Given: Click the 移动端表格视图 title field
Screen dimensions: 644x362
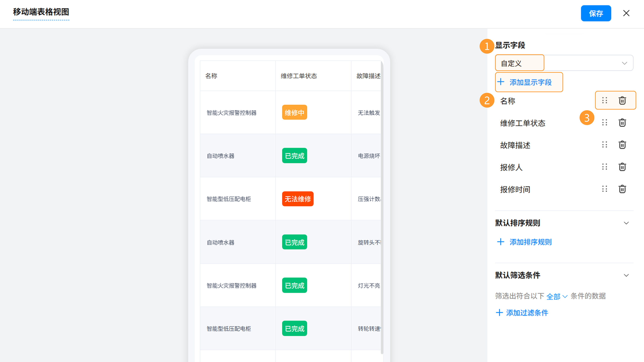Looking at the screenshot, I should pos(41,12).
